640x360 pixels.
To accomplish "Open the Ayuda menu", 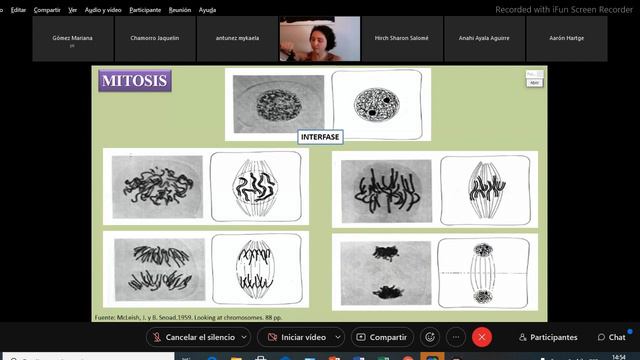I will (207, 10).
